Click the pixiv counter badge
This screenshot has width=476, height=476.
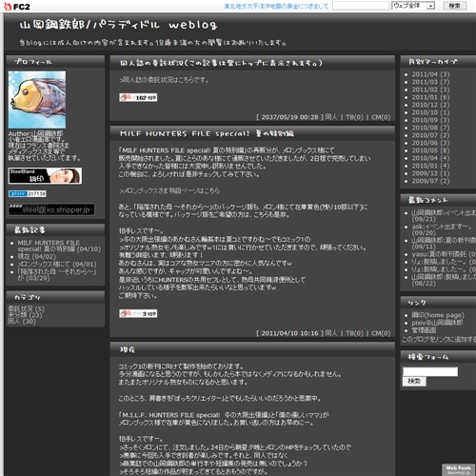[28, 193]
